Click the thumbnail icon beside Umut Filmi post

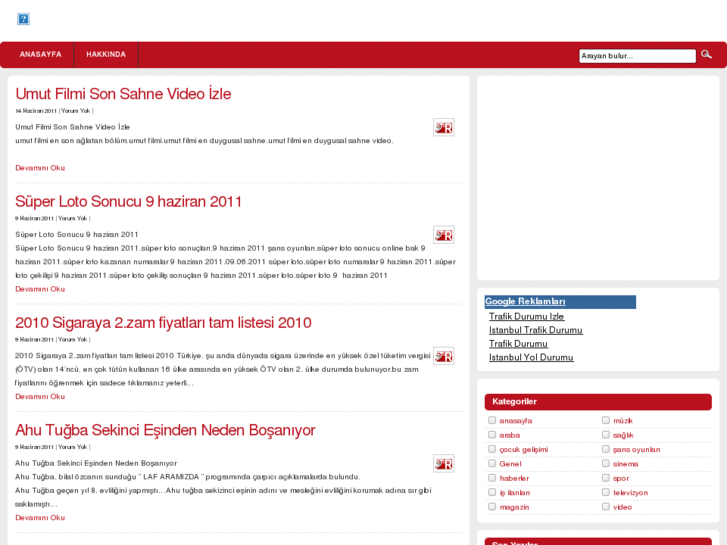click(444, 128)
